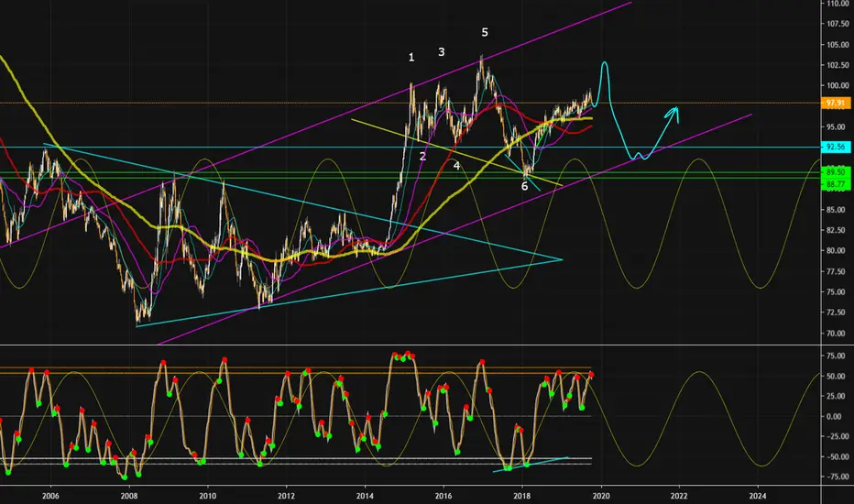854x504 pixels.
Task: Click the 2008 label on time axis
Action: [x=128, y=496]
